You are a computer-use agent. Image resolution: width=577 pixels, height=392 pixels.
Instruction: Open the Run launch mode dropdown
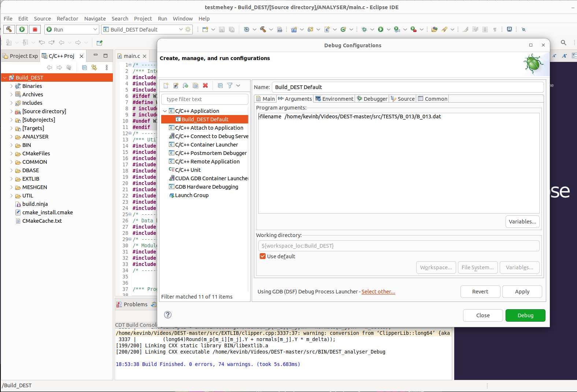(72, 29)
